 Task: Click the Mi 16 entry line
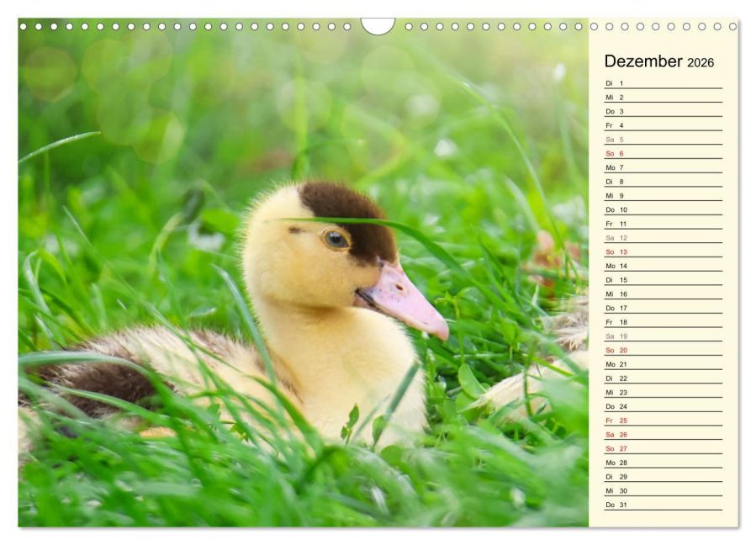click(x=663, y=294)
